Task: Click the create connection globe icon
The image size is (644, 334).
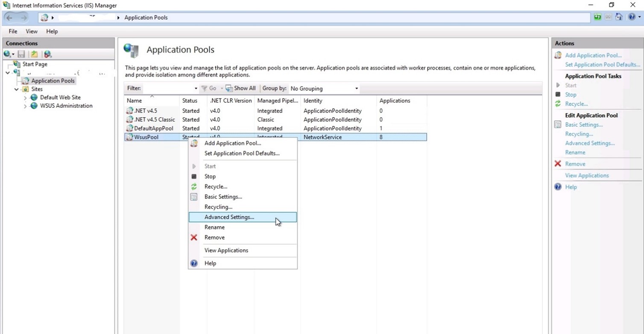Action: (x=7, y=54)
